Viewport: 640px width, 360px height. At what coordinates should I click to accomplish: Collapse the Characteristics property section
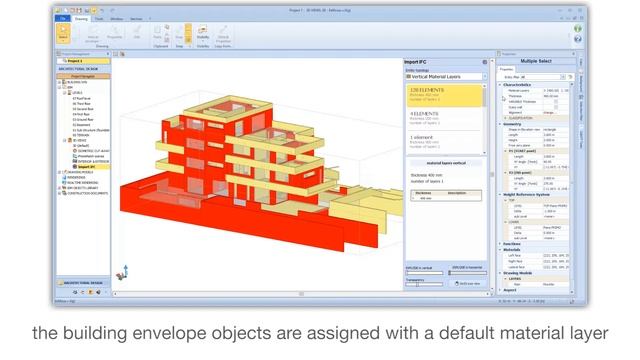[500, 85]
